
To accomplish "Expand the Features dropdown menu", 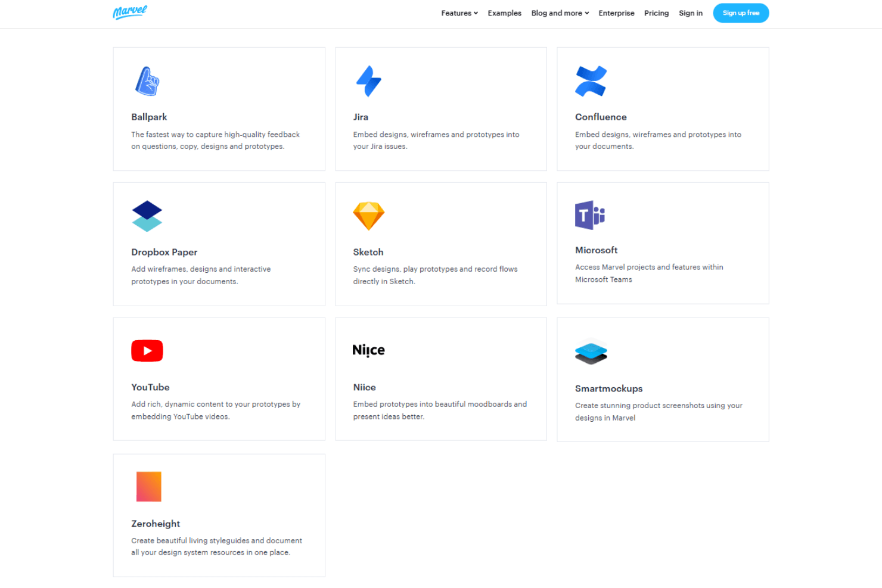I will 459,13.
